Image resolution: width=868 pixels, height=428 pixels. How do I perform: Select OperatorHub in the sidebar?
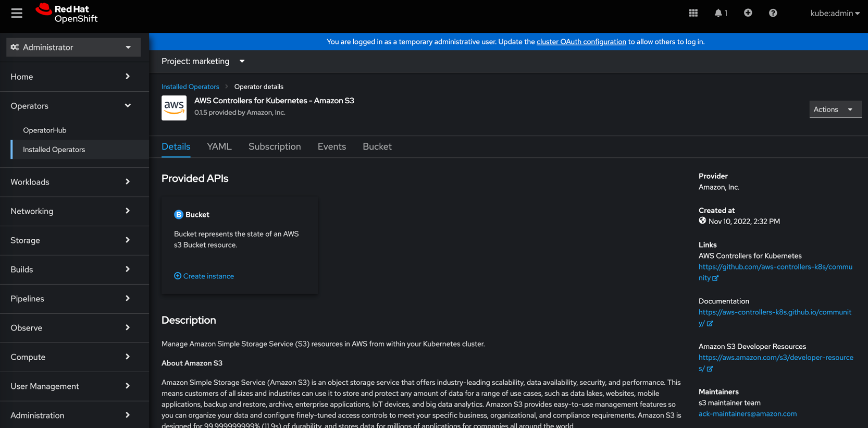[45, 130]
